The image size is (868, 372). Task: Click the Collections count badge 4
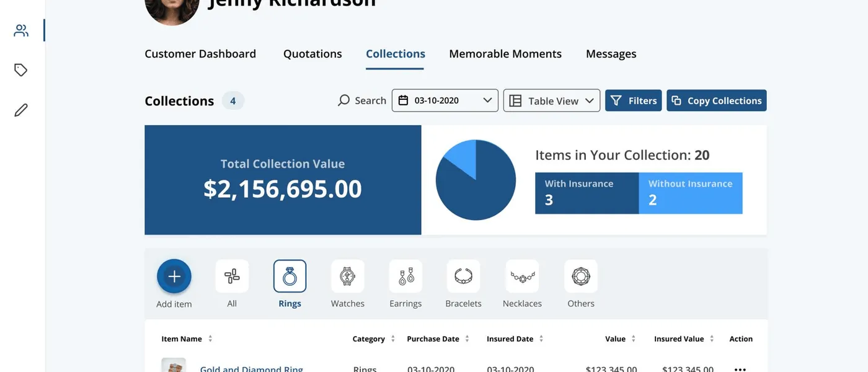point(233,100)
